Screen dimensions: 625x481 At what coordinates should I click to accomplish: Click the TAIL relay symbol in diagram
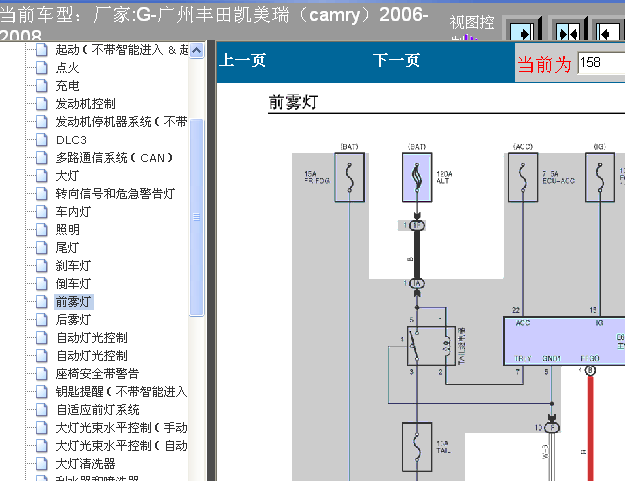[431, 346]
